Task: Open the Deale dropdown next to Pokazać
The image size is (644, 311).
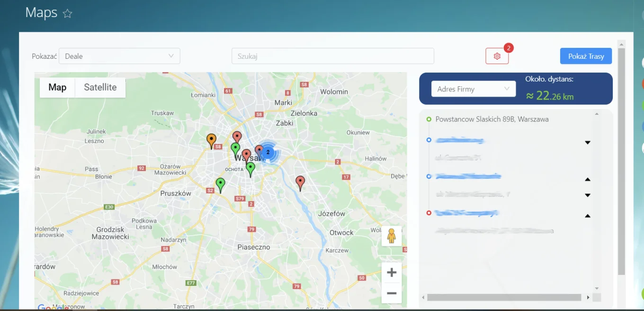Action: pos(119,56)
